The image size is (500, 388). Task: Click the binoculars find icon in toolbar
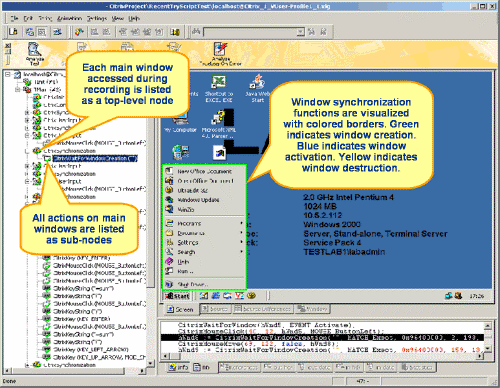point(196,32)
